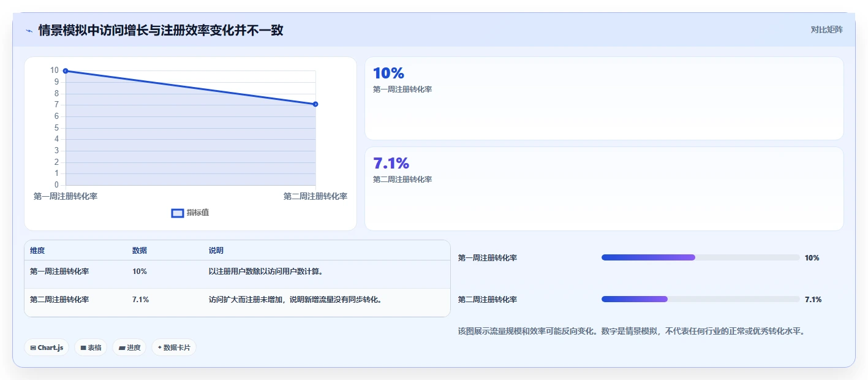Click the 对比矩阵 label in the header
Image resolution: width=868 pixels, height=380 pixels.
tap(826, 29)
